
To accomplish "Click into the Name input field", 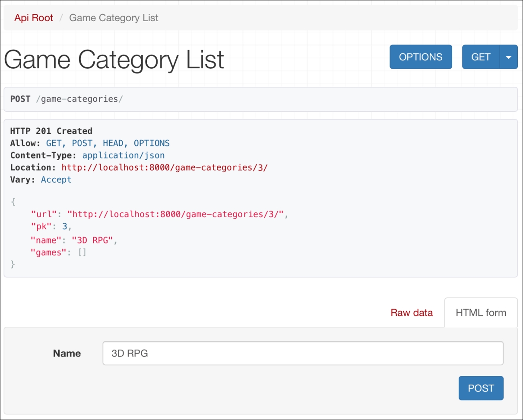I will [x=302, y=353].
